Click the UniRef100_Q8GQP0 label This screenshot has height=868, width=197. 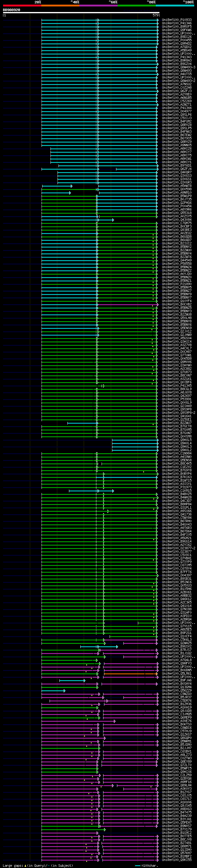tap(177, 738)
